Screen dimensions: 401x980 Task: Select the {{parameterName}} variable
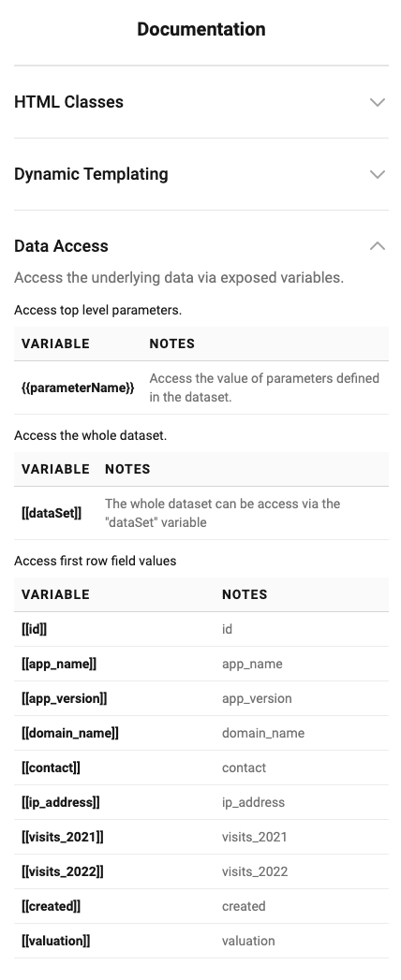point(78,388)
